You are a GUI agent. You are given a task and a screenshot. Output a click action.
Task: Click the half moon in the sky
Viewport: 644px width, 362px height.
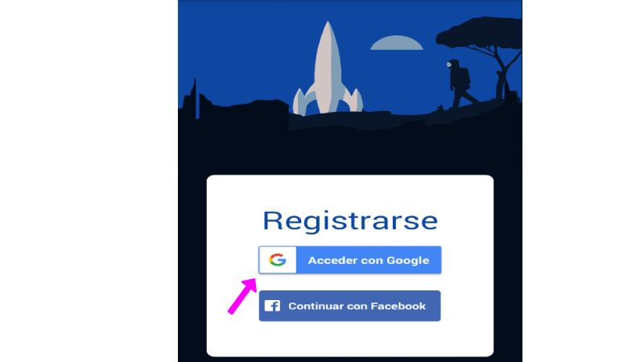(x=397, y=43)
